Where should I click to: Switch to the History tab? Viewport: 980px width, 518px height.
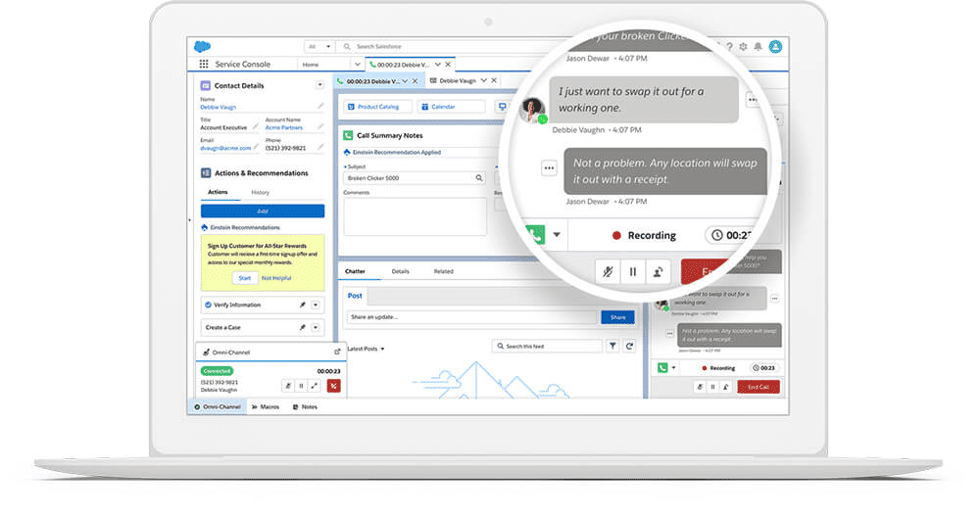click(260, 192)
